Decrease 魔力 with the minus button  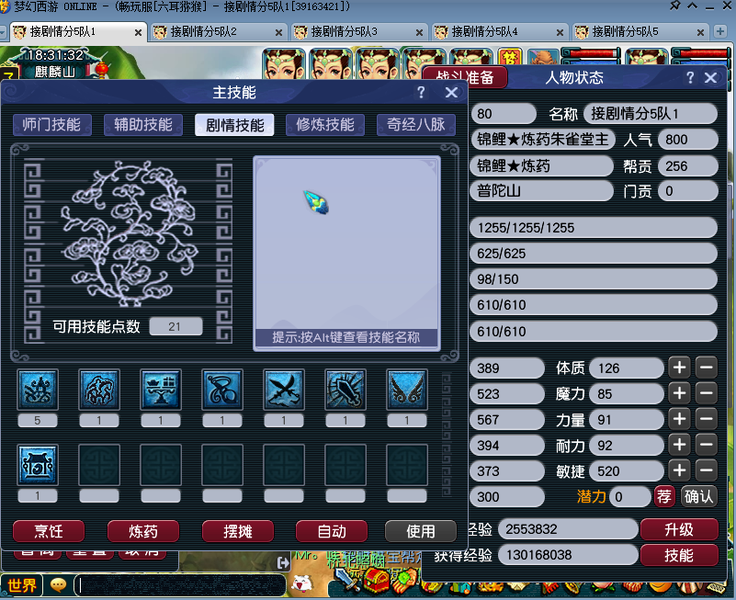tap(706, 393)
